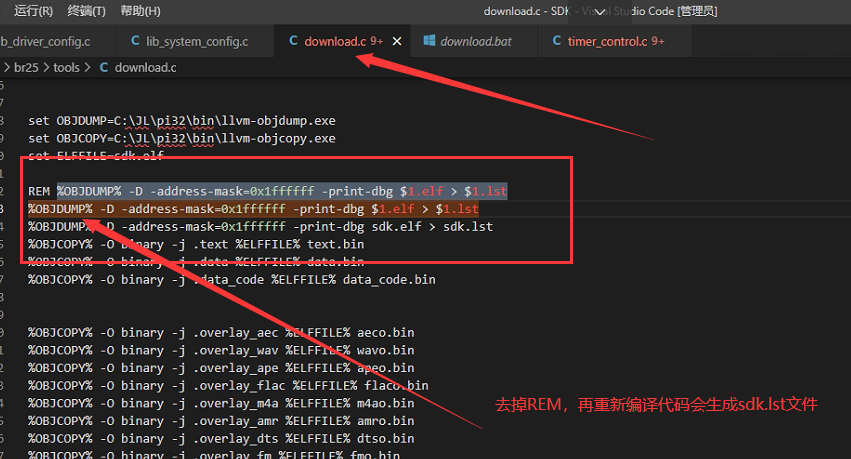Select tools in the breadcrumb
This screenshot has height=459, width=851.
(66, 67)
